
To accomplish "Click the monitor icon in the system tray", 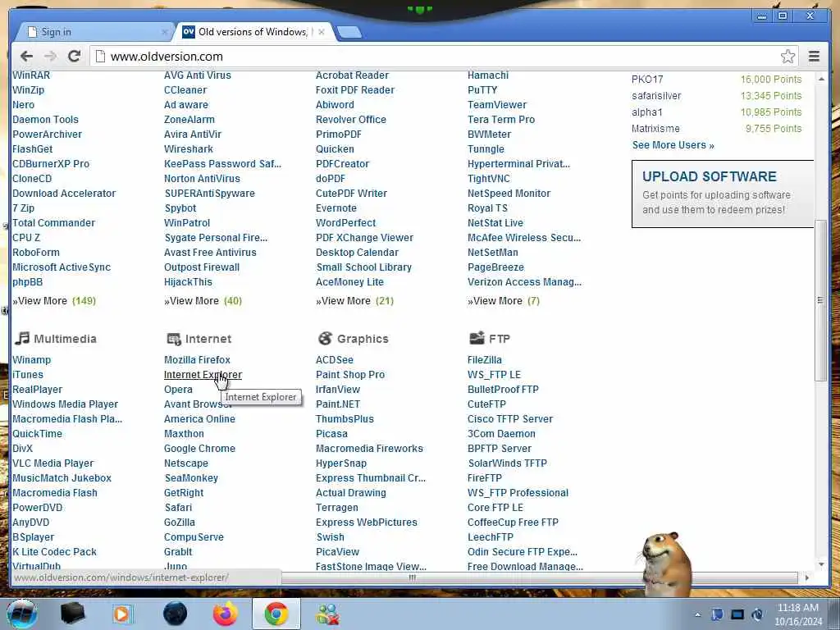I will coord(737,614).
